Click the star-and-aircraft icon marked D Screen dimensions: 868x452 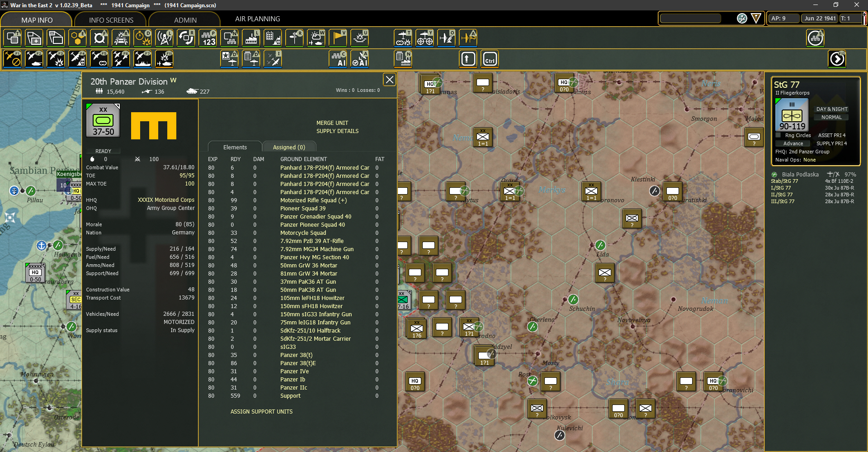click(x=229, y=59)
